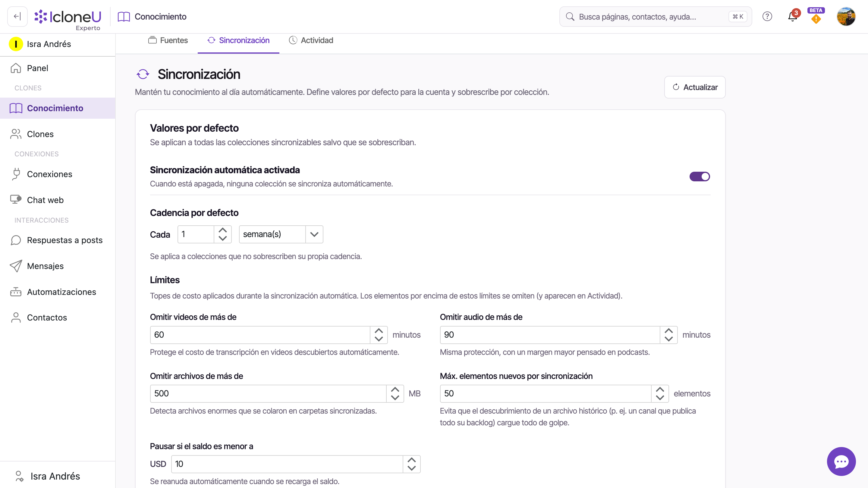Increase the Cada cadence value
868x488 pixels.
tap(223, 230)
